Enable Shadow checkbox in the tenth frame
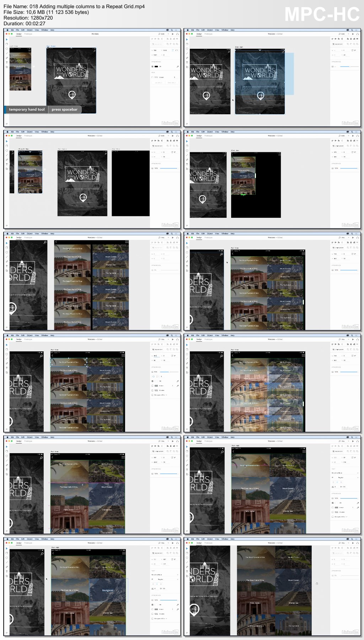The width and height of the screenshot is (364, 640). [333, 512]
